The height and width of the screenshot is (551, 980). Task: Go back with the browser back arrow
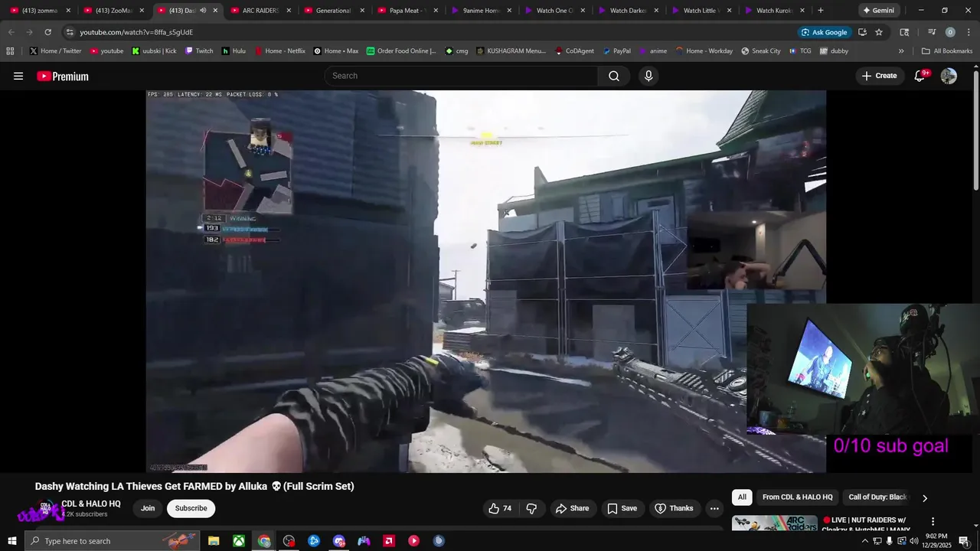click(11, 32)
